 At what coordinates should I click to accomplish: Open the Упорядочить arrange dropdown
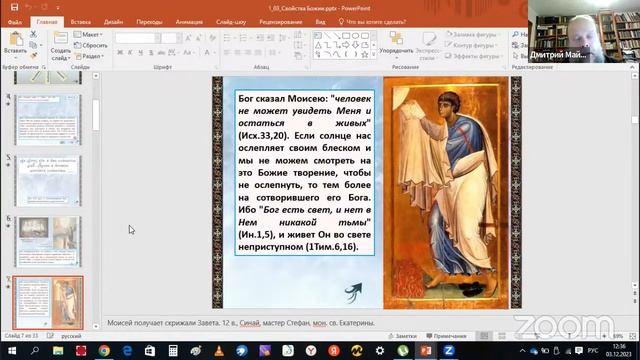pyautogui.click(x=396, y=43)
